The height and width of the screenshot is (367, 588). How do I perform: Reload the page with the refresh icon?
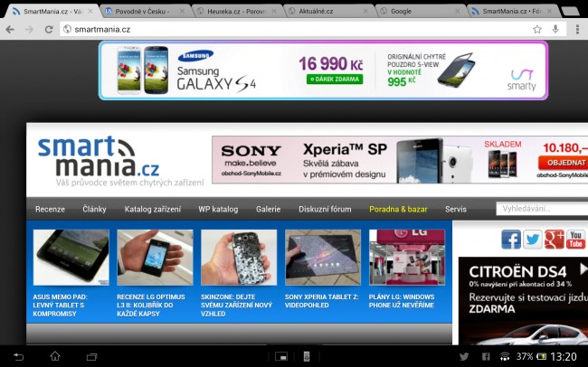[49, 29]
